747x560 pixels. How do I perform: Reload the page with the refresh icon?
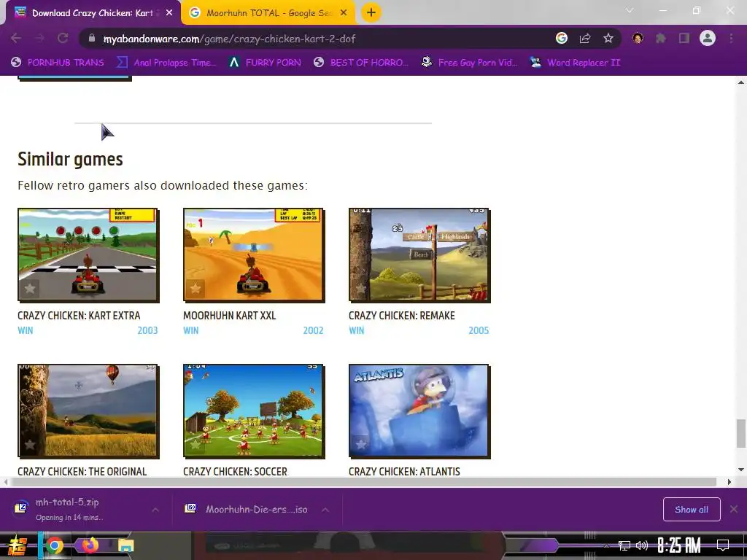pyautogui.click(x=63, y=38)
